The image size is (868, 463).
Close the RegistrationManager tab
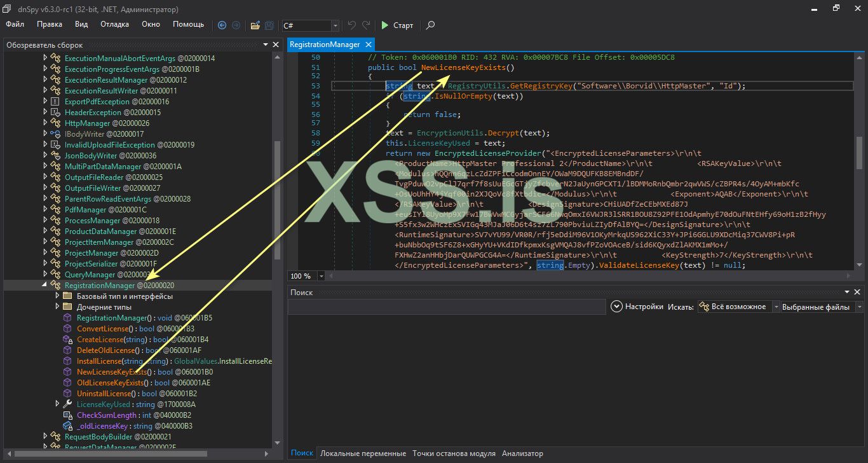369,45
